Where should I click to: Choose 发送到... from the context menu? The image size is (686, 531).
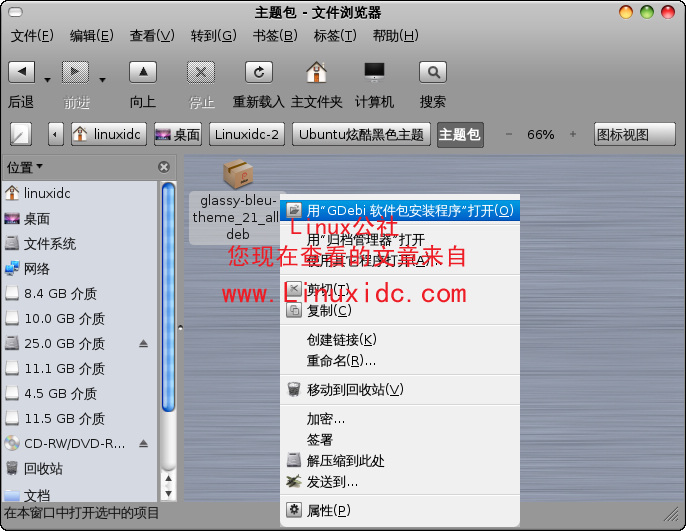tap(399, 482)
